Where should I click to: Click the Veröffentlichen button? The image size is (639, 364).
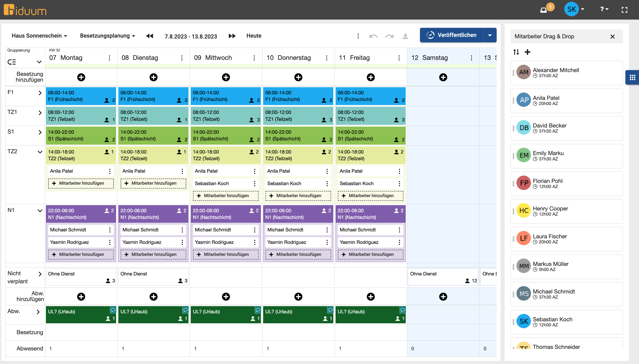coord(451,35)
